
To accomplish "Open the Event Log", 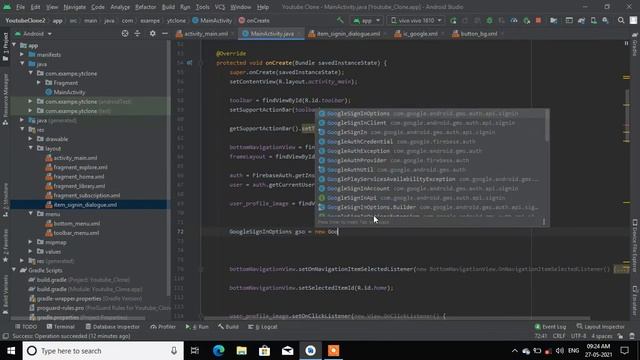I will [550, 327].
